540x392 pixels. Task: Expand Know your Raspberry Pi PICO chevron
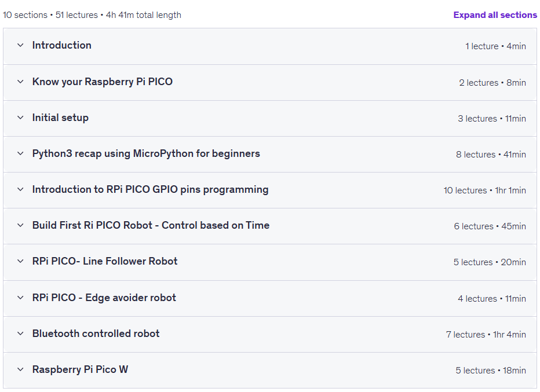tap(20, 82)
